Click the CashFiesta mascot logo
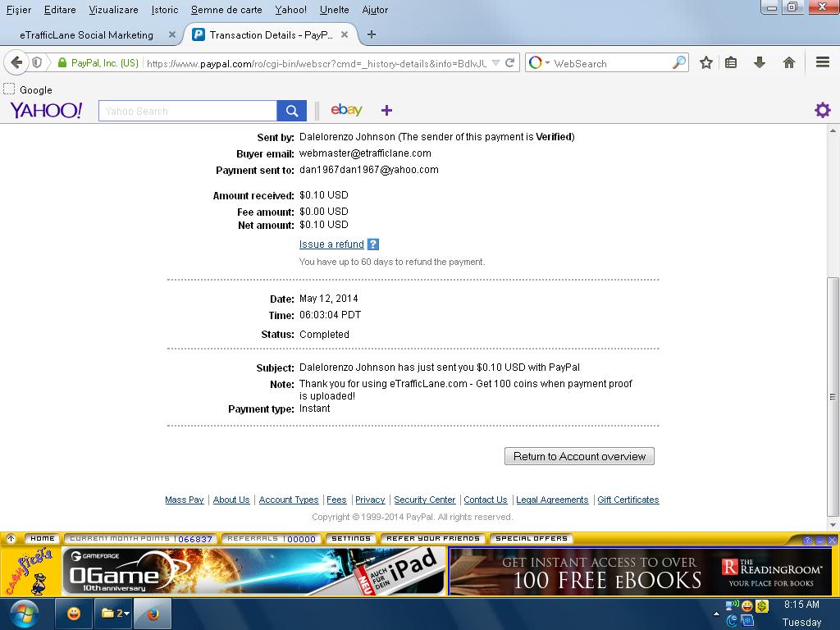Viewport: 840px width, 630px height. pos(30,571)
